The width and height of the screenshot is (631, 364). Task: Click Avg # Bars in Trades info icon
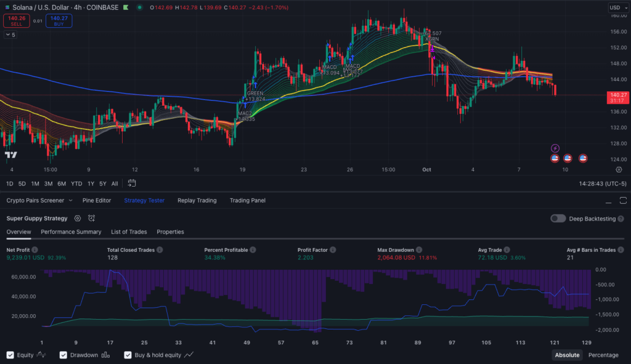pos(621,250)
